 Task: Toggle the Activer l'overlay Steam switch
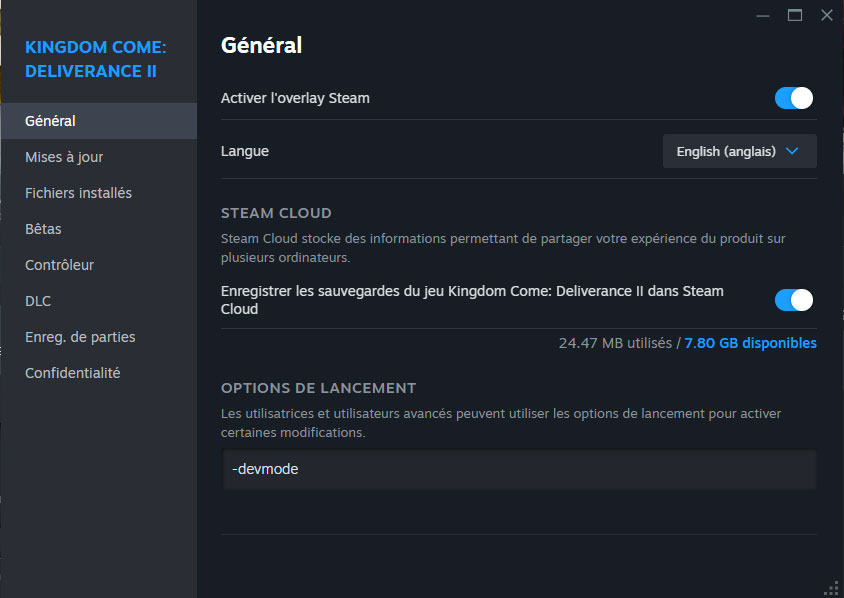(793, 98)
